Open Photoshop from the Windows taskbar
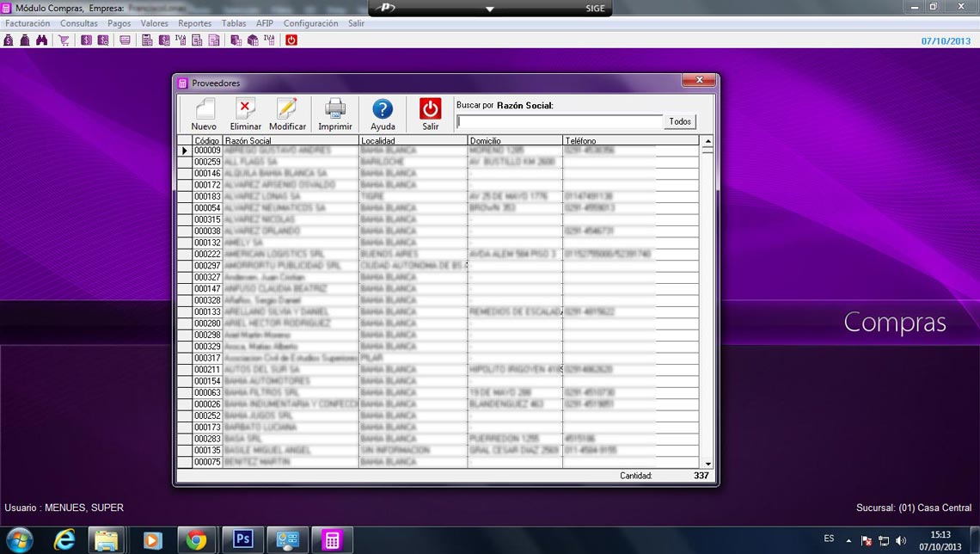Screen dimensions: 980x554 (x=242, y=539)
